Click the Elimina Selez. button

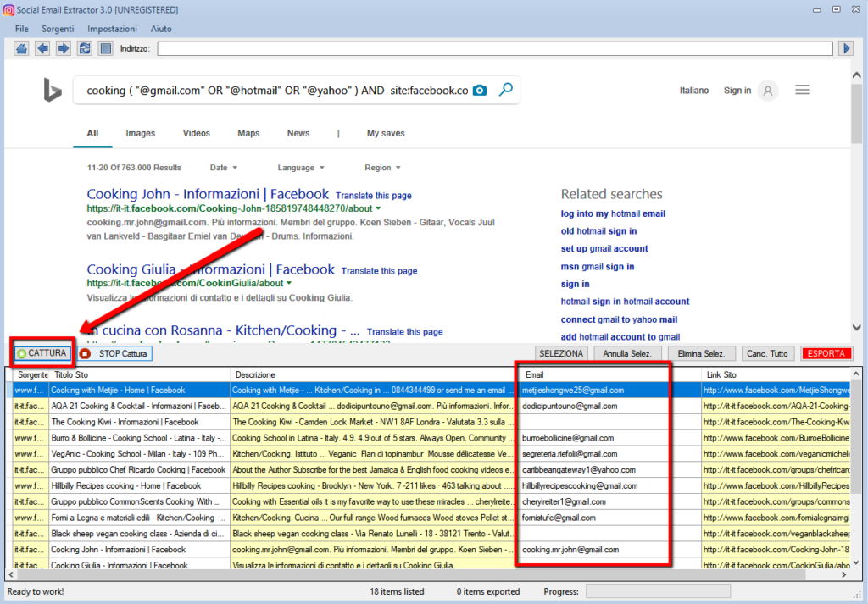(x=701, y=353)
